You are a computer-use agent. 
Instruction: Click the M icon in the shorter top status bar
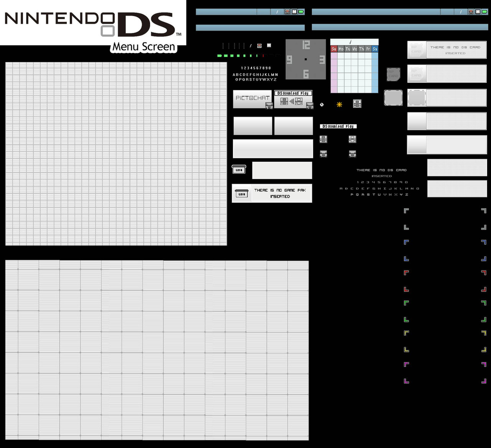pos(294,12)
